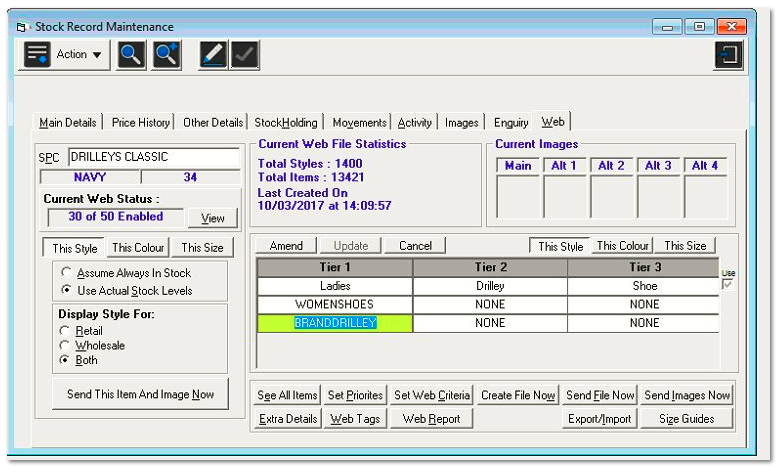Screen dimensions: 776x473
Task: Click See All Items button
Action: pos(287,395)
